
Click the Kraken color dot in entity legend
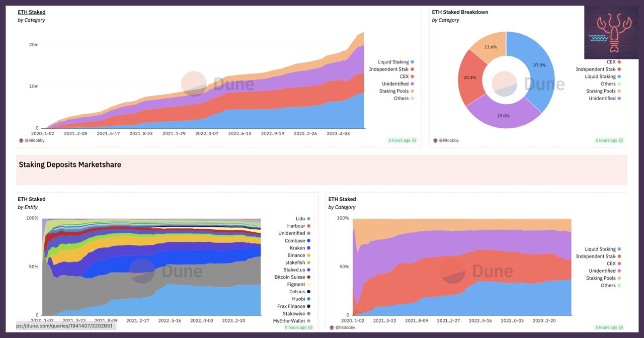[x=309, y=248]
